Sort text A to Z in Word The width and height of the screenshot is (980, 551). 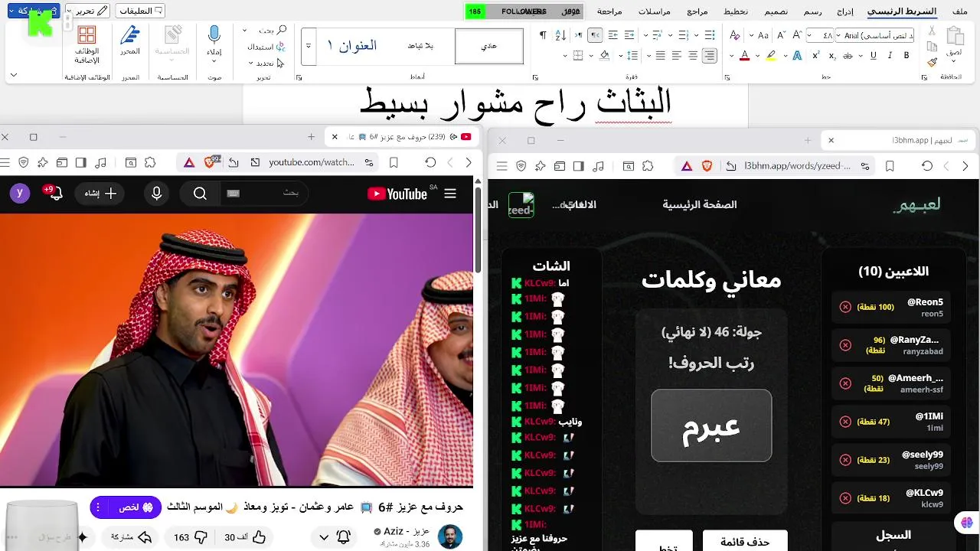click(x=561, y=35)
